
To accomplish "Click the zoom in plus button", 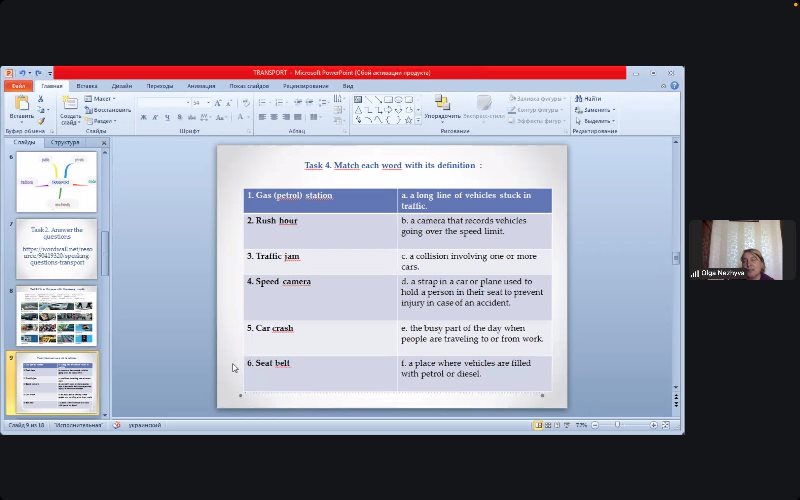I will (654, 425).
